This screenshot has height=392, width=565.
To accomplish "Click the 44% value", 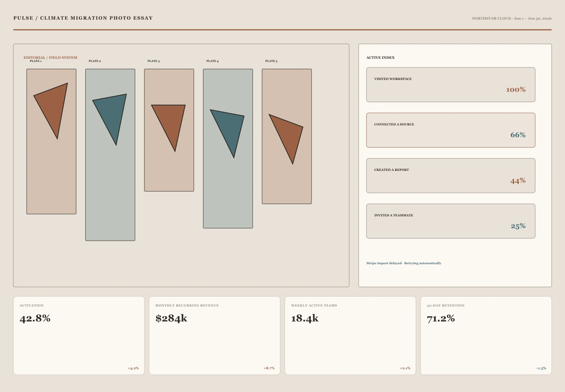I will tap(518, 181).
